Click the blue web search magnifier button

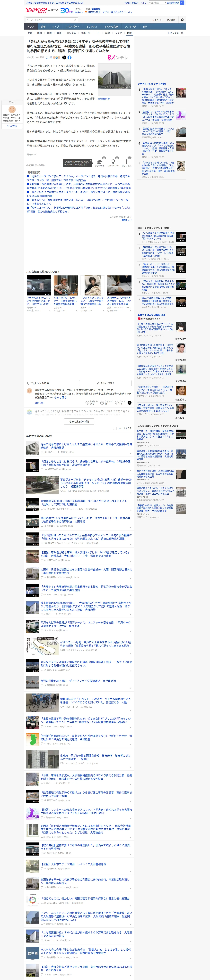tap(182, 3)
